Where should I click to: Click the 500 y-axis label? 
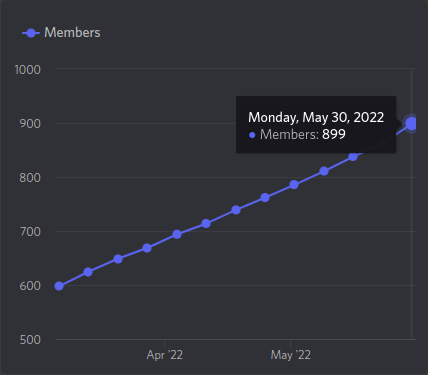pyautogui.click(x=30, y=340)
